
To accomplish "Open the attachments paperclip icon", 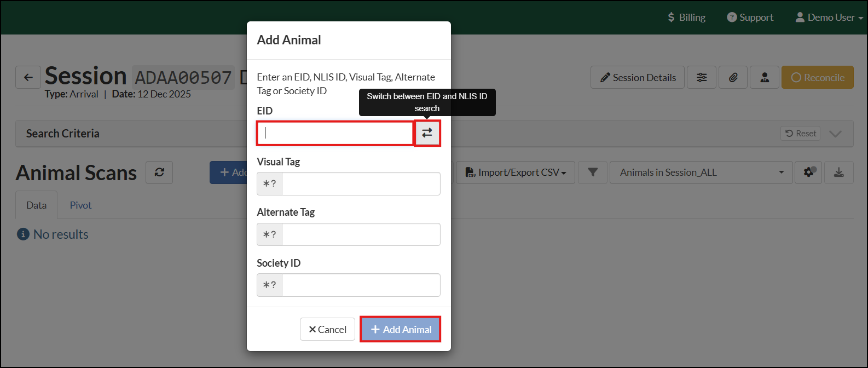I will pyautogui.click(x=733, y=77).
